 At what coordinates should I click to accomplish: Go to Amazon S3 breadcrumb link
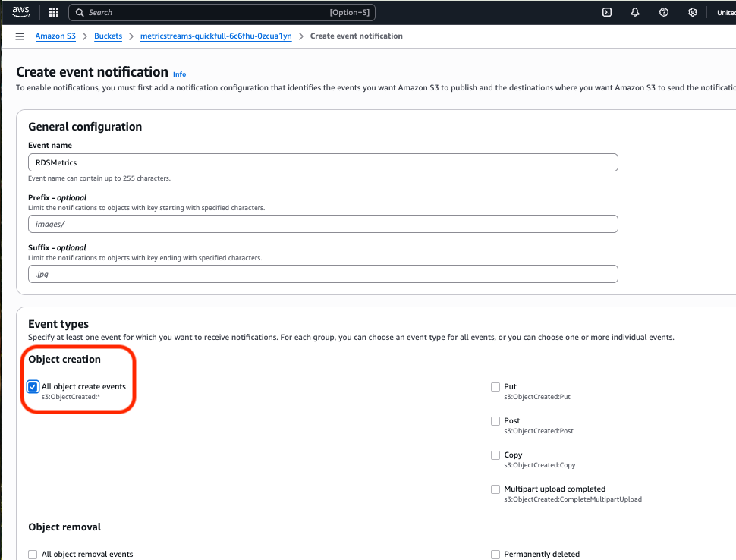(59, 36)
